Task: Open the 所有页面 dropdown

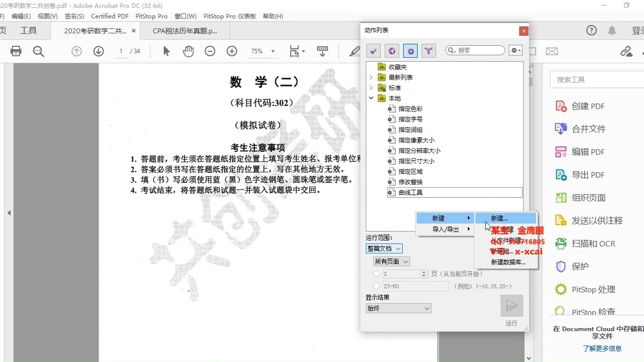Action: point(391,261)
